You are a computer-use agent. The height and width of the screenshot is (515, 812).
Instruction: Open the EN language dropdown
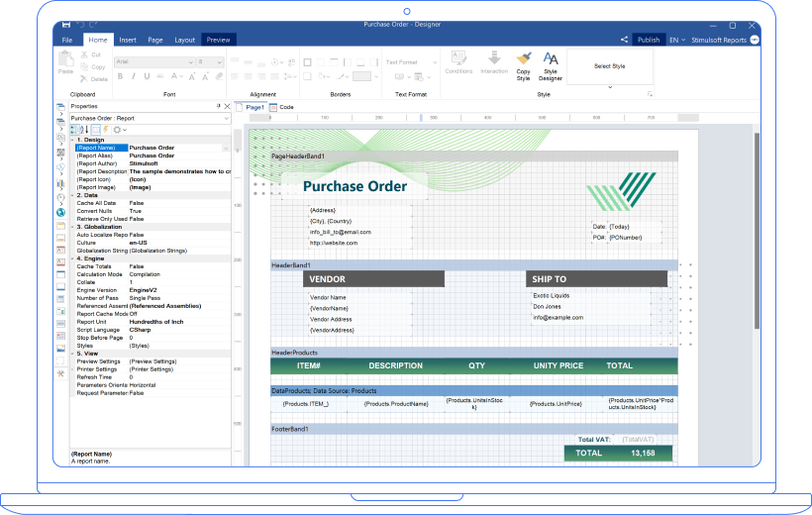pos(677,40)
